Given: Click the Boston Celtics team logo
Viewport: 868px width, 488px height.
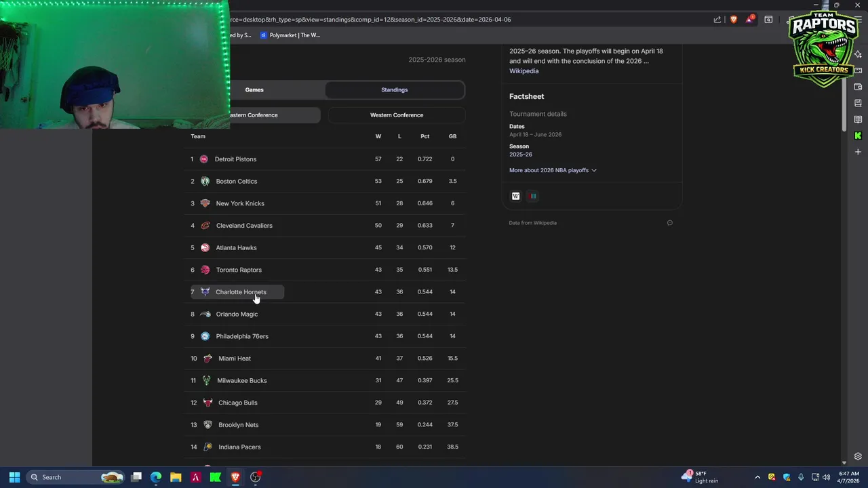Looking at the screenshot, I should point(205,181).
